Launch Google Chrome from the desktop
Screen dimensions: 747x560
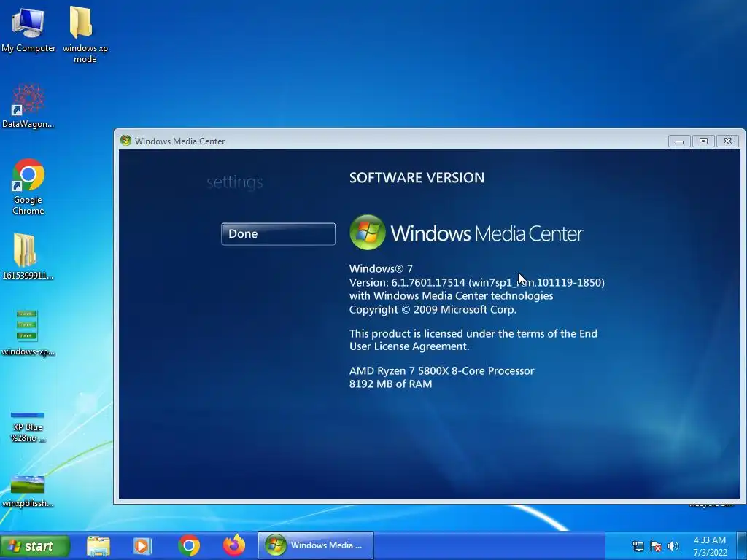[28, 187]
